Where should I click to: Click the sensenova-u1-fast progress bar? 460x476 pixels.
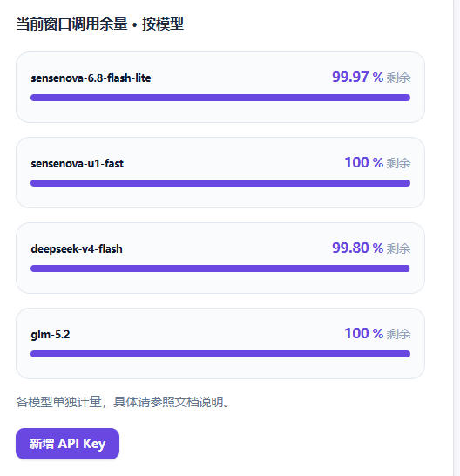(220, 183)
